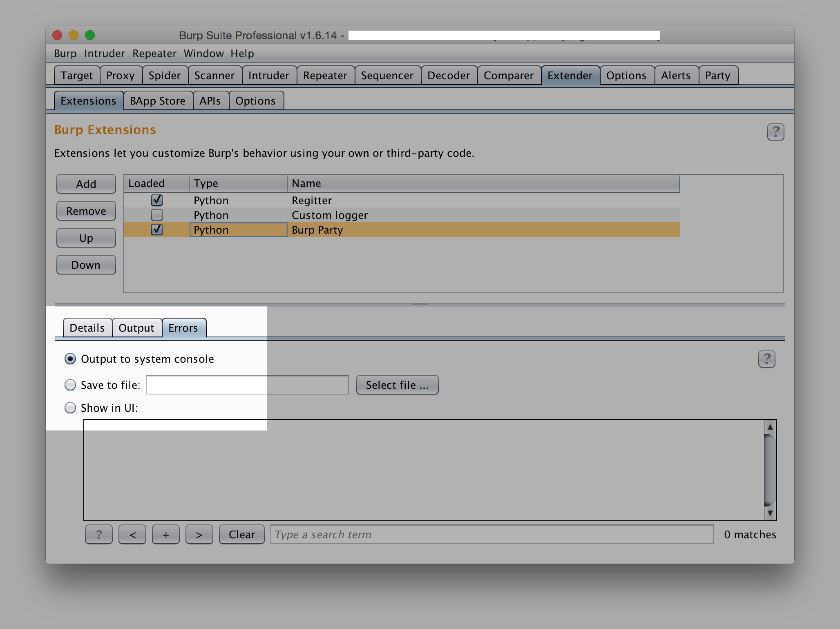
Task: Choose the Save to file radio option
Action: coord(70,385)
